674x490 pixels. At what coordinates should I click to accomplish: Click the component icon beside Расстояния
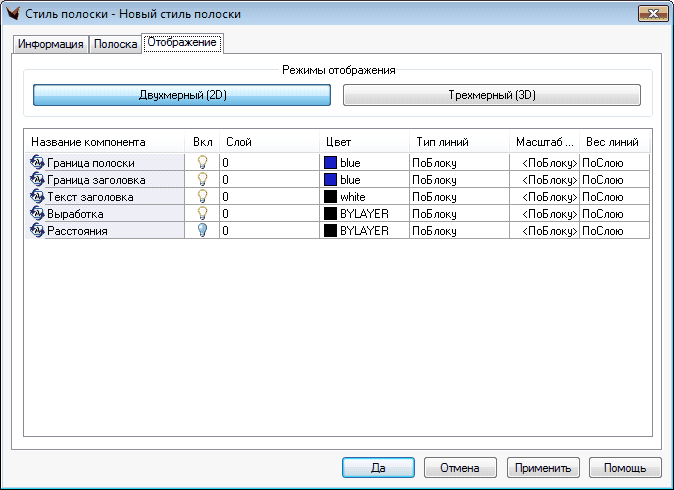click(x=38, y=231)
